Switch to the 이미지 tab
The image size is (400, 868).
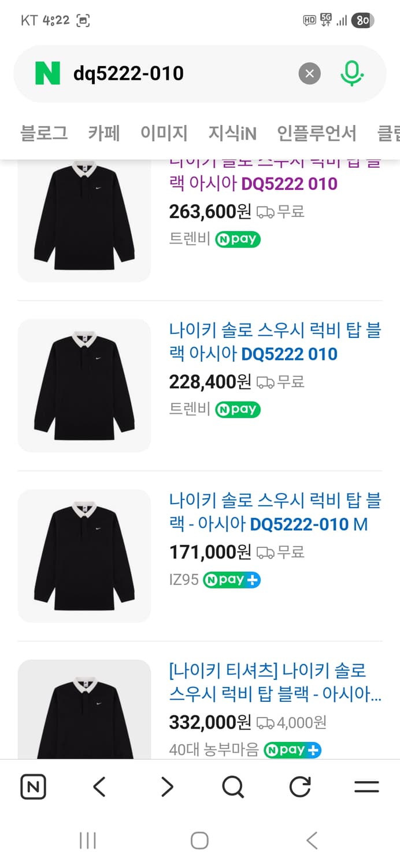[164, 133]
